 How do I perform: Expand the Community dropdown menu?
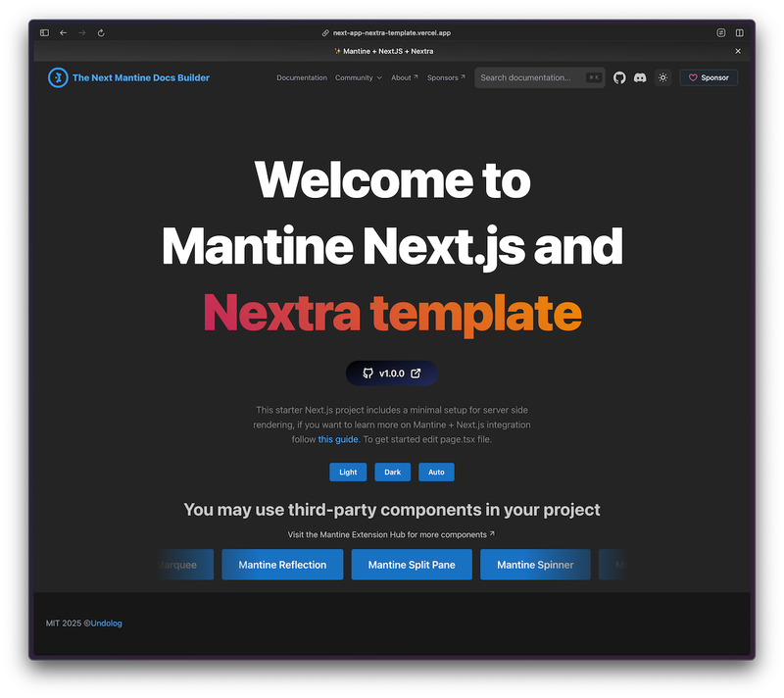pyautogui.click(x=359, y=77)
